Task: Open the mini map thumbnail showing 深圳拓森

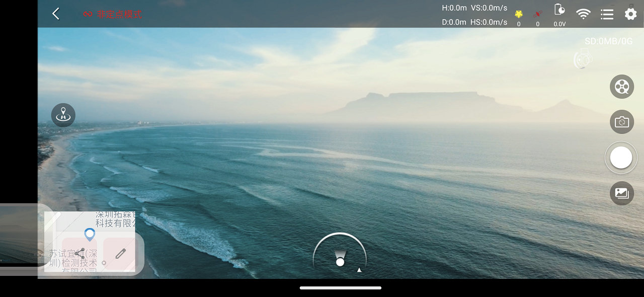Action: (x=90, y=242)
